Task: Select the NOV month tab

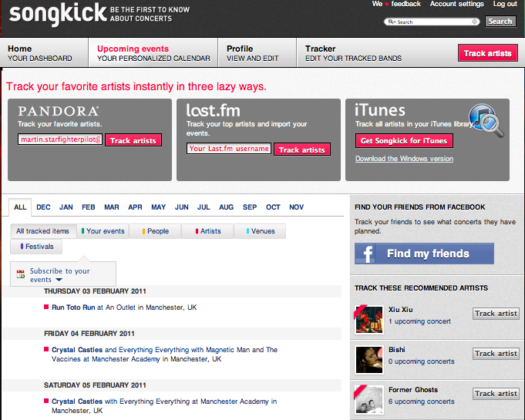Action: pyautogui.click(x=296, y=207)
